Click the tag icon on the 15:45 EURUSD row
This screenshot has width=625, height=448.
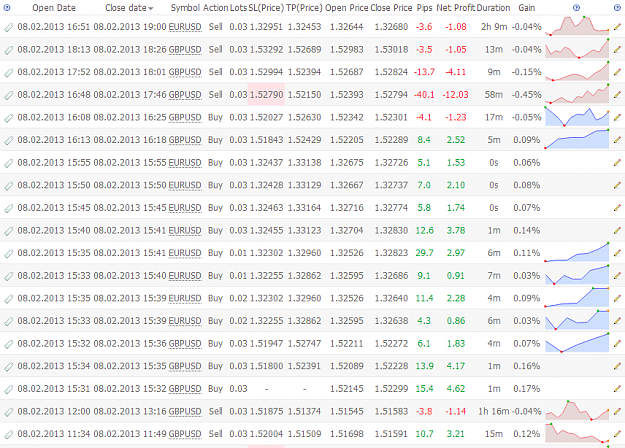[x=8, y=208]
